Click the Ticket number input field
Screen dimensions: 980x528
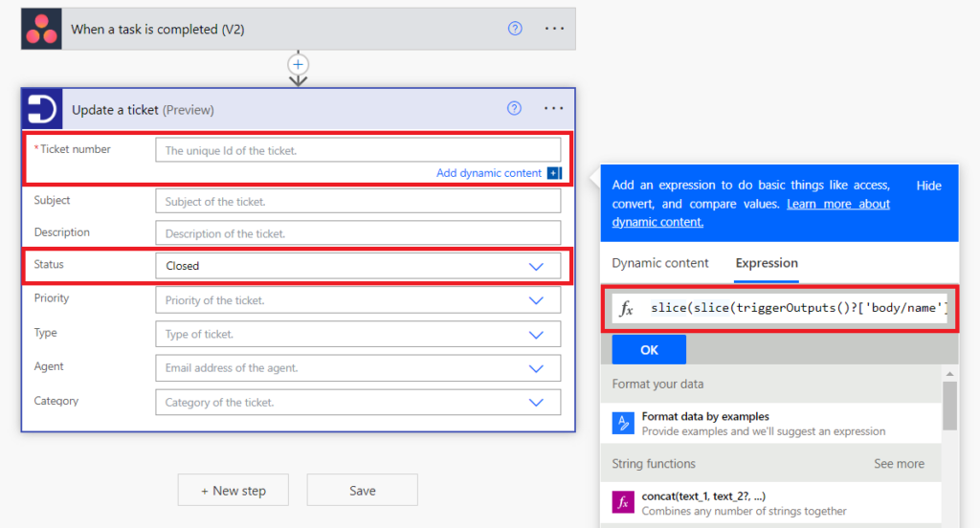(x=358, y=150)
